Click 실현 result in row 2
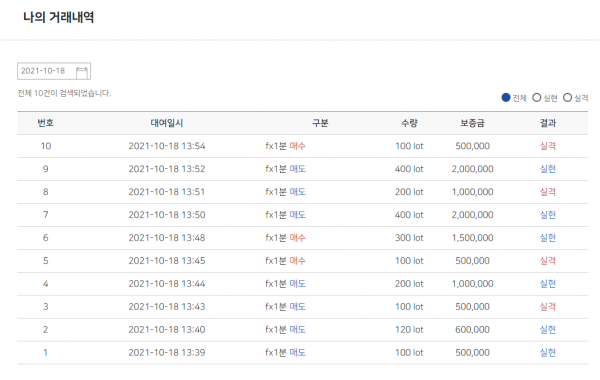Screen dimensions: 600x380 click(548, 329)
